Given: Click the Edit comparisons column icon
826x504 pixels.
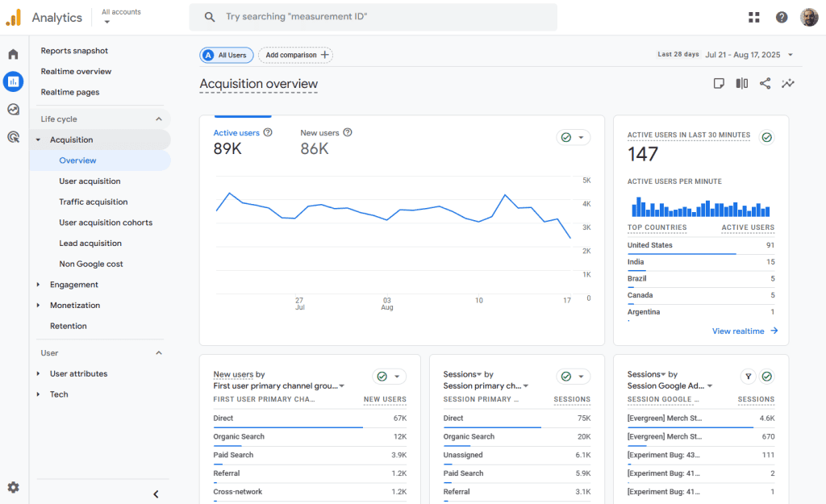Looking at the screenshot, I should 741,84.
